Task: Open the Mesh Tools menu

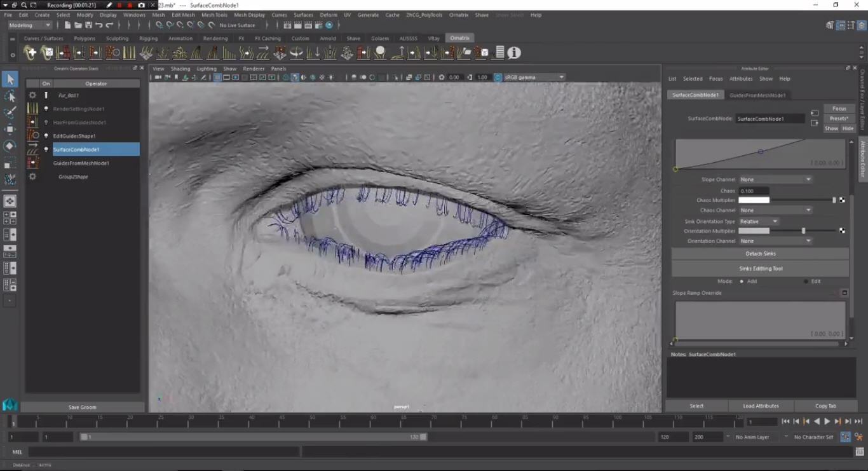Action: tap(214, 15)
